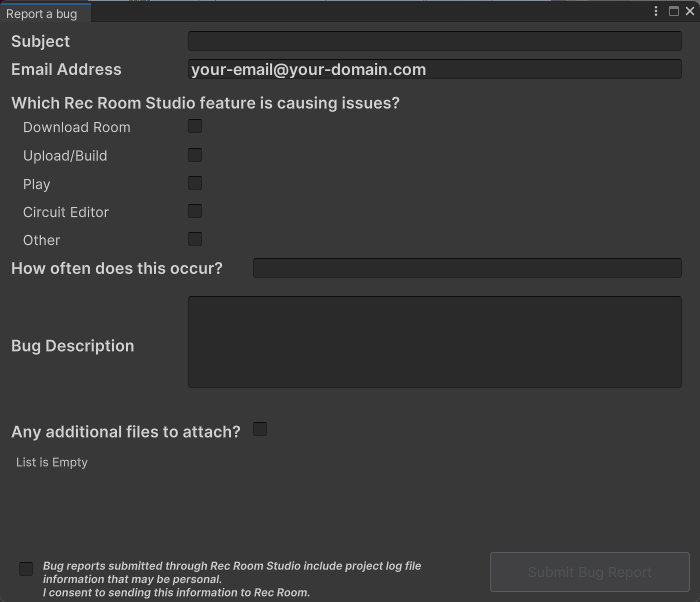700x602 pixels.
Task: Tick the Upload/Build feature checkbox
Action: pyautogui.click(x=195, y=155)
